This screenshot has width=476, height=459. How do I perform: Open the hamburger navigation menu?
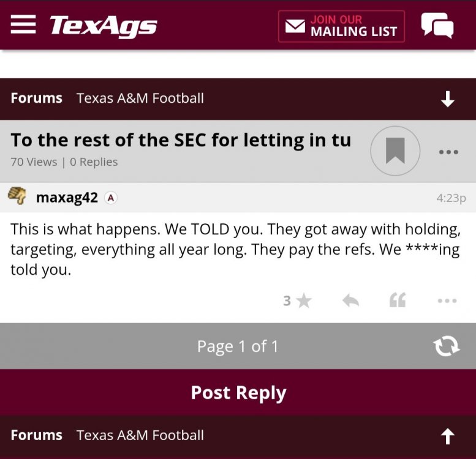point(23,24)
